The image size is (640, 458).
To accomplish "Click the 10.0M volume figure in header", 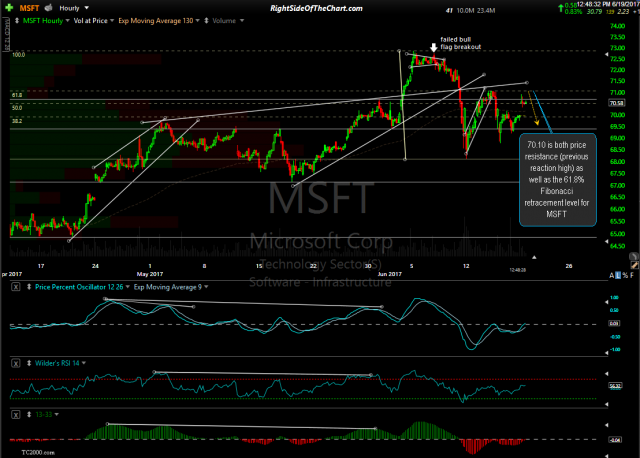I will [x=465, y=11].
